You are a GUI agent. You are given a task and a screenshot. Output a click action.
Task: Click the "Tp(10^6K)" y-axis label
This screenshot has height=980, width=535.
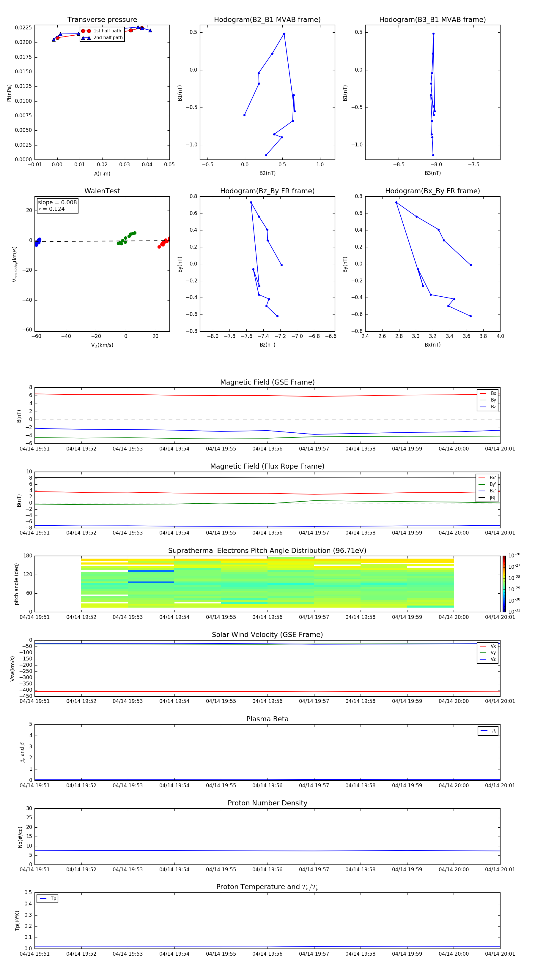click(17, 921)
